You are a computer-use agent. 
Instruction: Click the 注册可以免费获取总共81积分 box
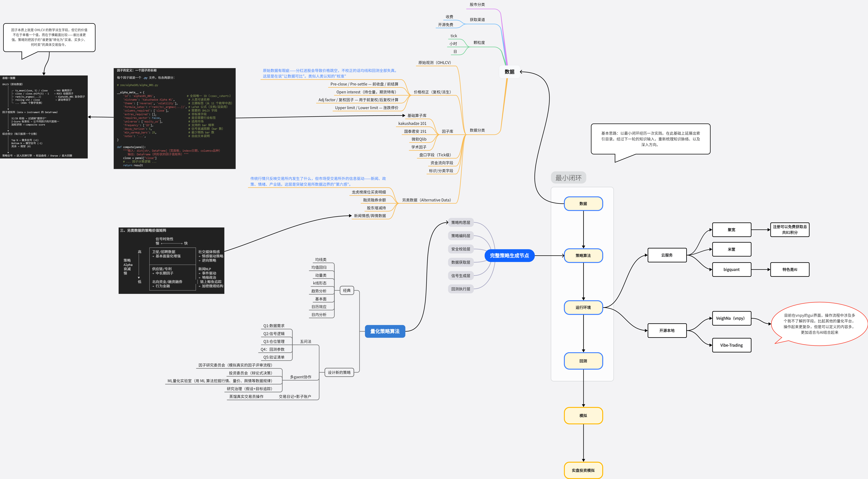(790, 230)
